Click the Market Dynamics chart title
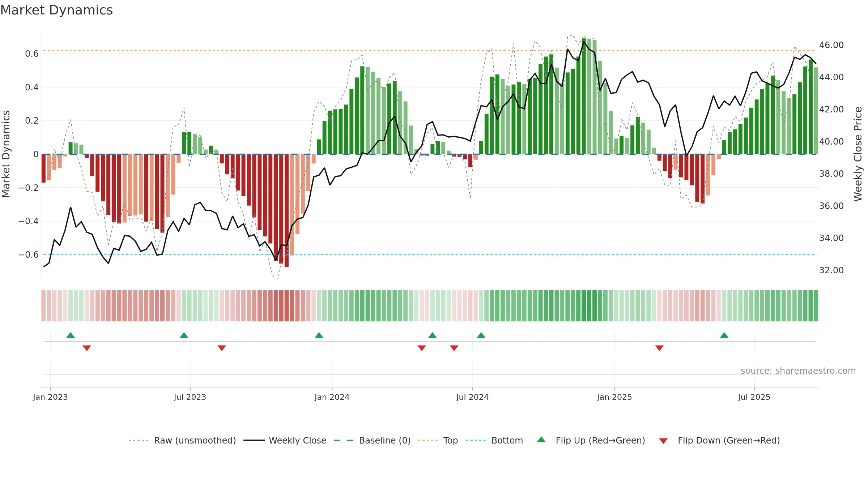Image resolution: width=868 pixels, height=488 pixels. pyautogui.click(x=56, y=10)
